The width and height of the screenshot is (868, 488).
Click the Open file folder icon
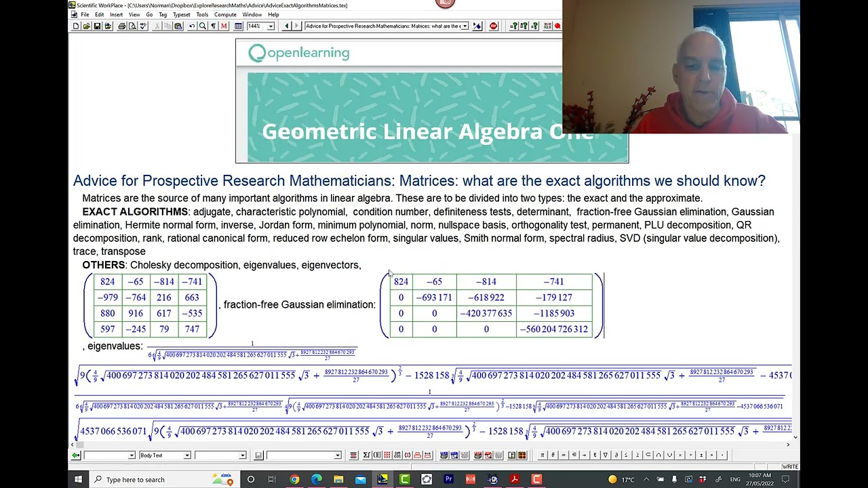[86, 26]
